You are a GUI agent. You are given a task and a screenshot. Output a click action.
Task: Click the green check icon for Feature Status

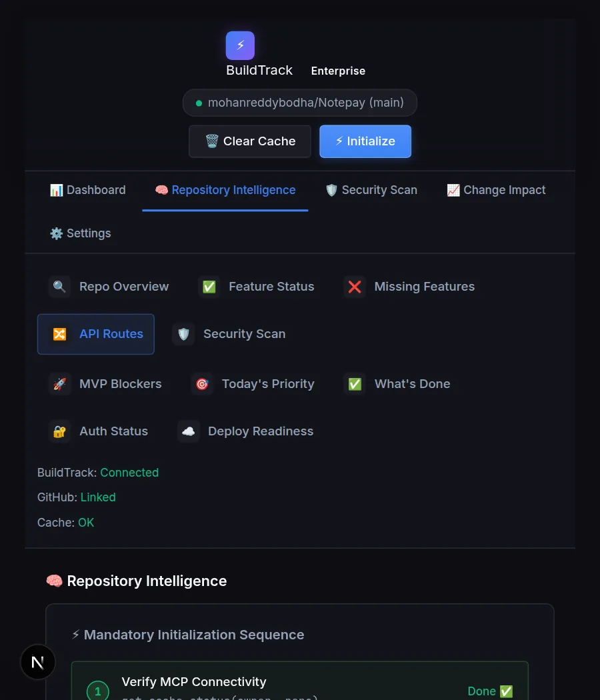point(209,287)
